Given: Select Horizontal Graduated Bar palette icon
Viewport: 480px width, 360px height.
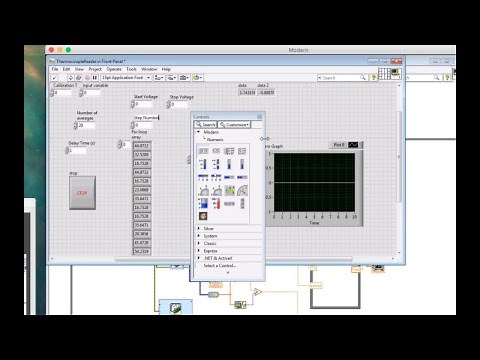Looking at the screenshot, I should 242,177.
